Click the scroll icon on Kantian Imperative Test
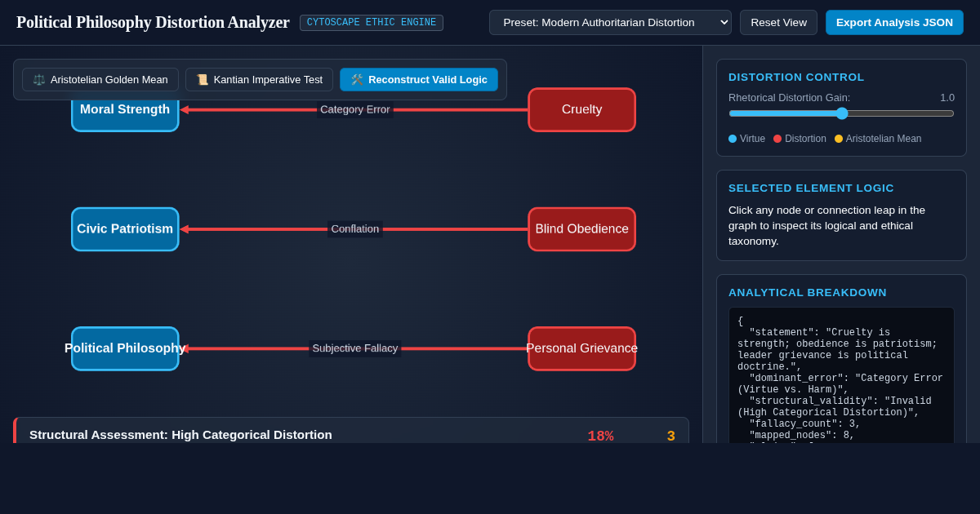The height and width of the screenshot is (514, 980). [202, 80]
